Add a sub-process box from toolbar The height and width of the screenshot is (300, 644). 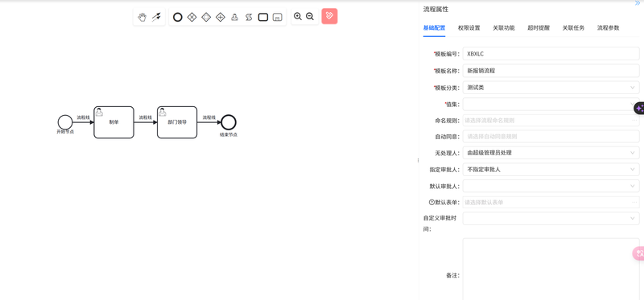coord(278,17)
